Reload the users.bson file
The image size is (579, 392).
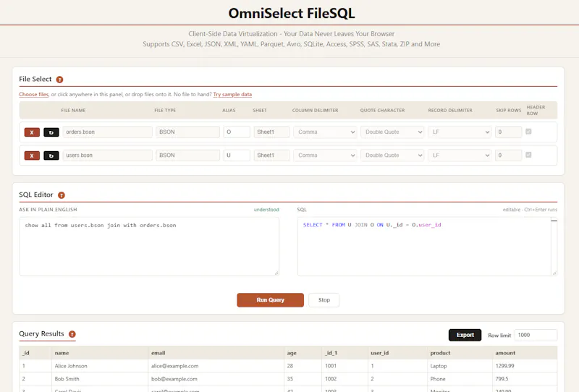[51, 155]
